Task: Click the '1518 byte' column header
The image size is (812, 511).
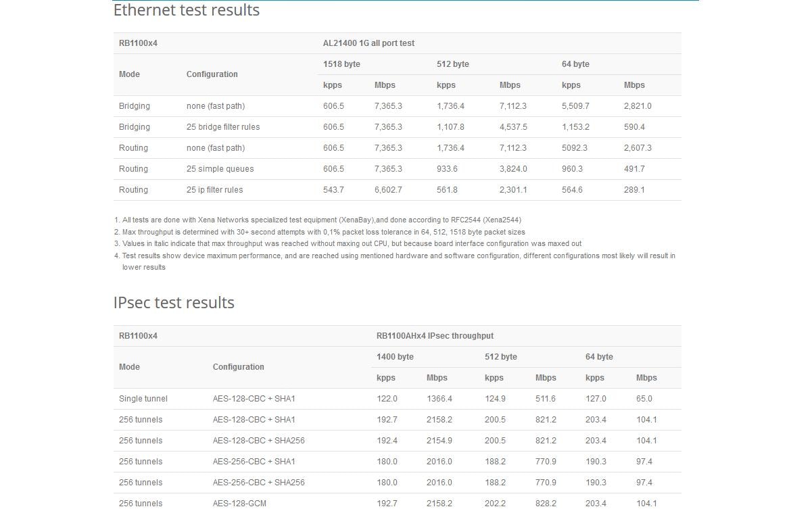Action: (x=341, y=64)
